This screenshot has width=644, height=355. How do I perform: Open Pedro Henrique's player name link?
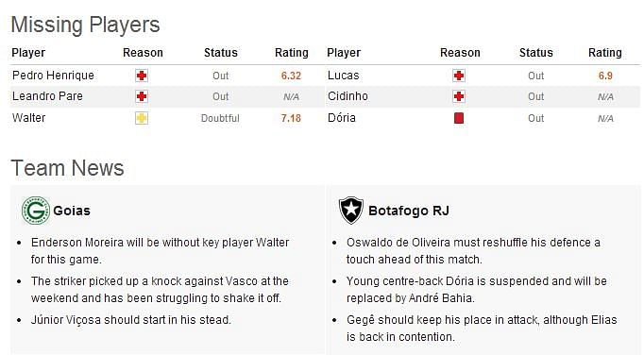point(53,76)
